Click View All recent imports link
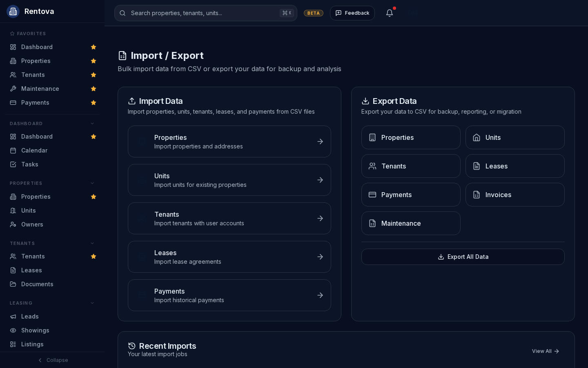588x368 pixels. pyautogui.click(x=546, y=351)
